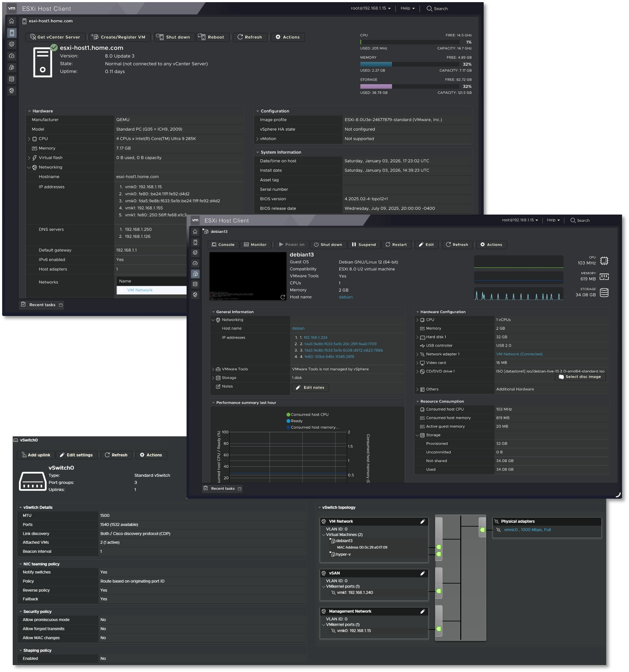Select the Monitor gauge icon in sidebar

coord(12,56)
